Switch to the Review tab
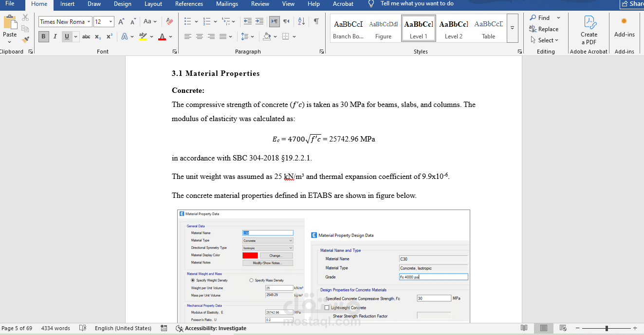 coord(260,4)
